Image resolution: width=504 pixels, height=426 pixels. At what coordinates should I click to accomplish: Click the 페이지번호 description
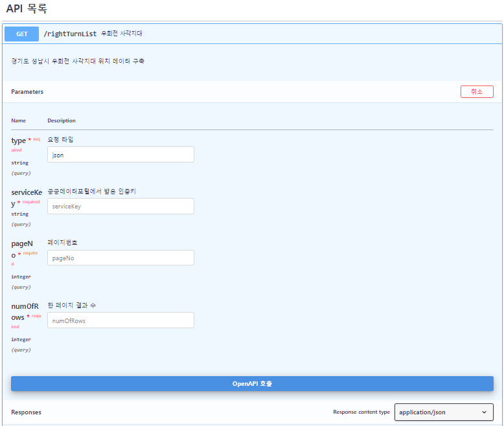pyautogui.click(x=62, y=243)
